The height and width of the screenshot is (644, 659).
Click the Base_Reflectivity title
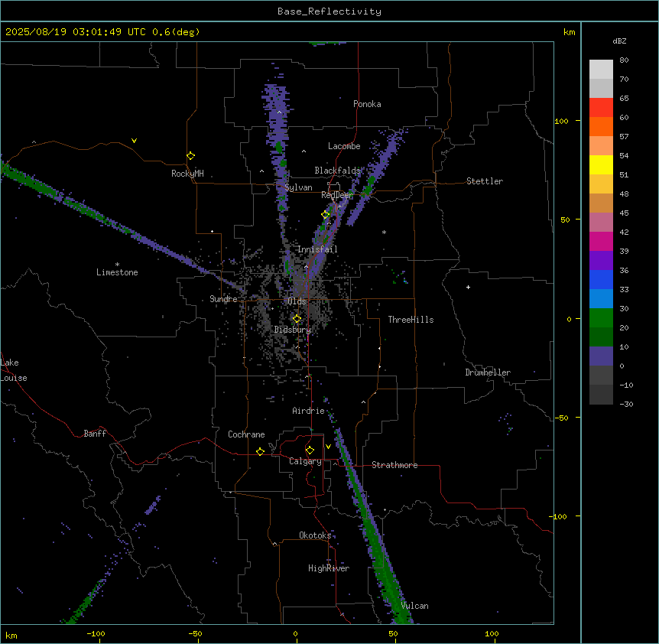click(x=329, y=11)
